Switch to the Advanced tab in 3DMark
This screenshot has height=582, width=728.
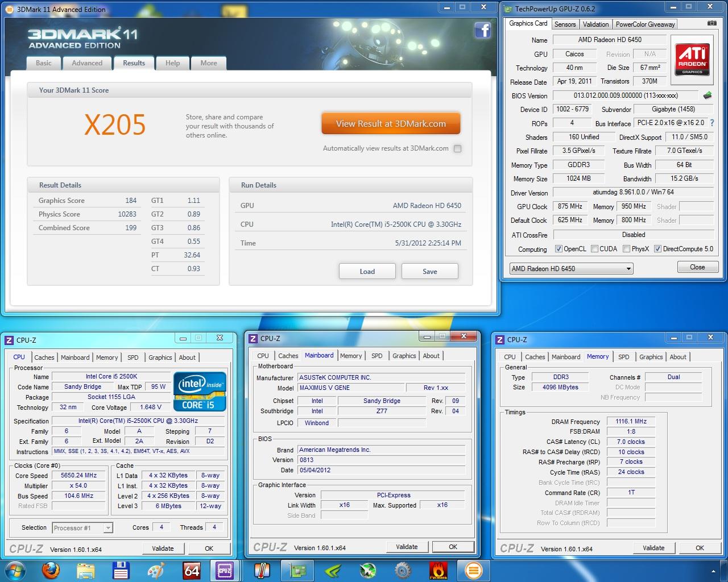point(87,63)
